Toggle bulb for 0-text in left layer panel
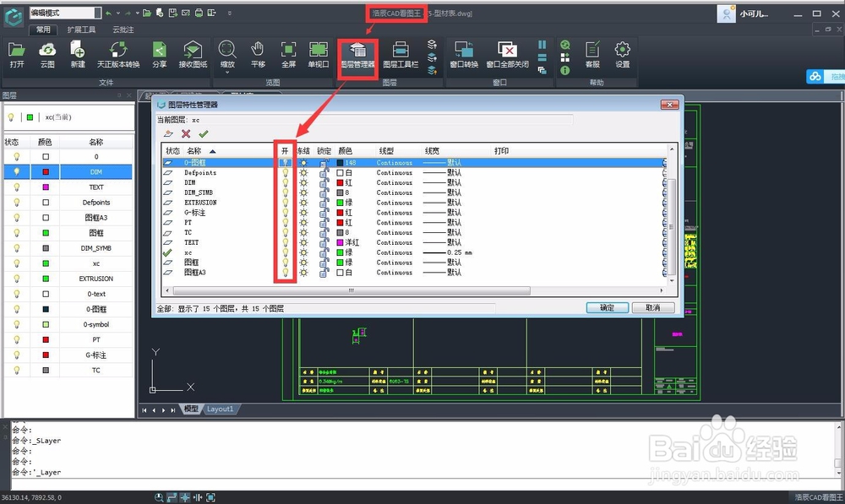This screenshot has height=504, width=845. tap(17, 294)
